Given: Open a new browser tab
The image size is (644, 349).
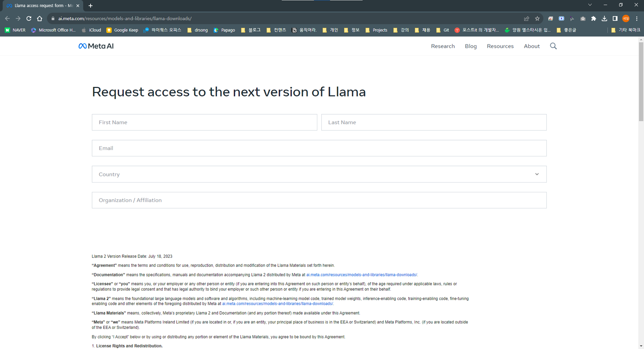Looking at the screenshot, I should tap(91, 6).
